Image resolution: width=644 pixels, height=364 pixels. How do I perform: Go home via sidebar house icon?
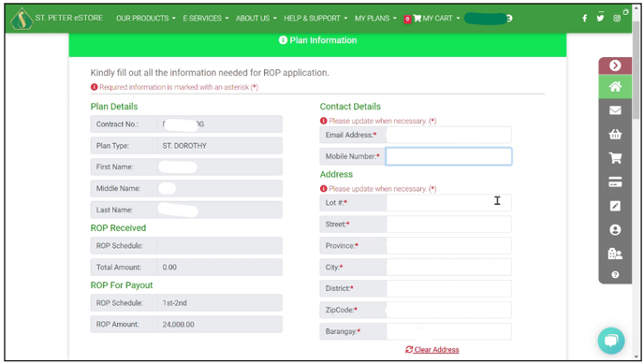coord(615,87)
